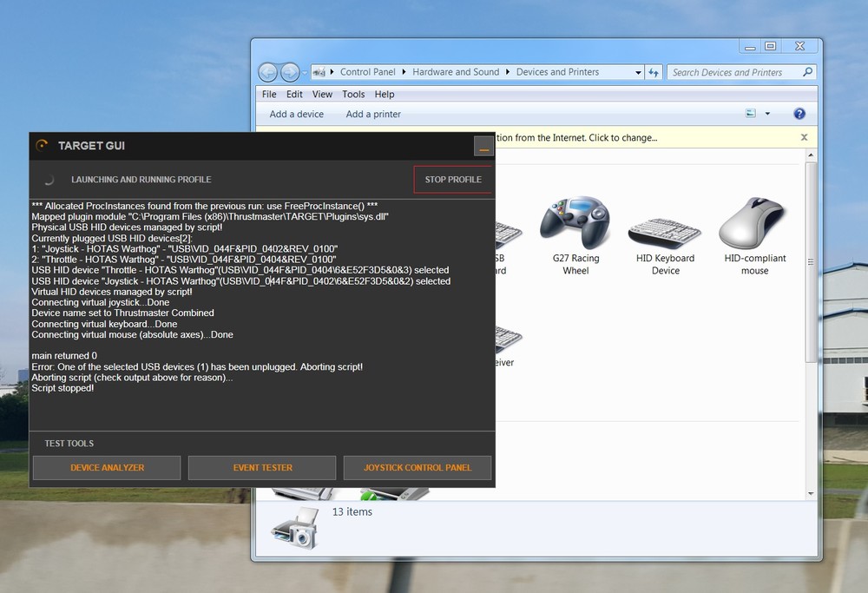The width and height of the screenshot is (868, 593).
Task: Click the TARGET GUI logo icon
Action: [42, 145]
